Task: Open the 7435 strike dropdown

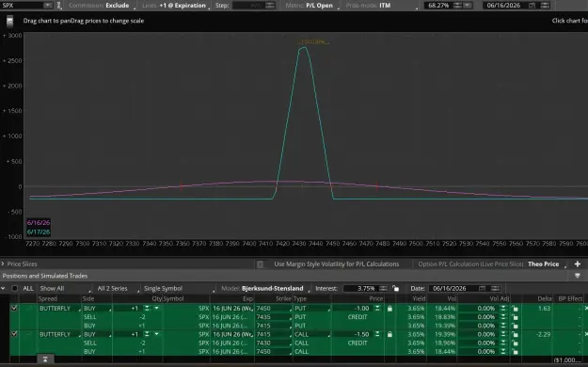Action: pos(274,317)
